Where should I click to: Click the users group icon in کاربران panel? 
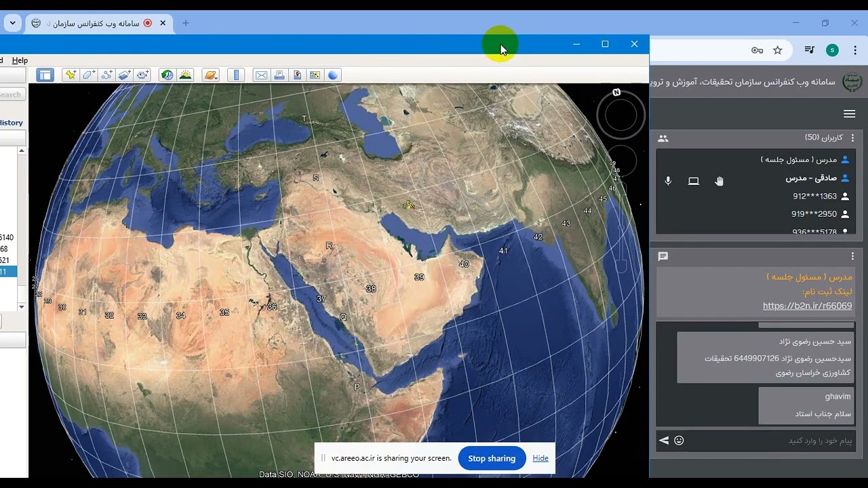663,138
